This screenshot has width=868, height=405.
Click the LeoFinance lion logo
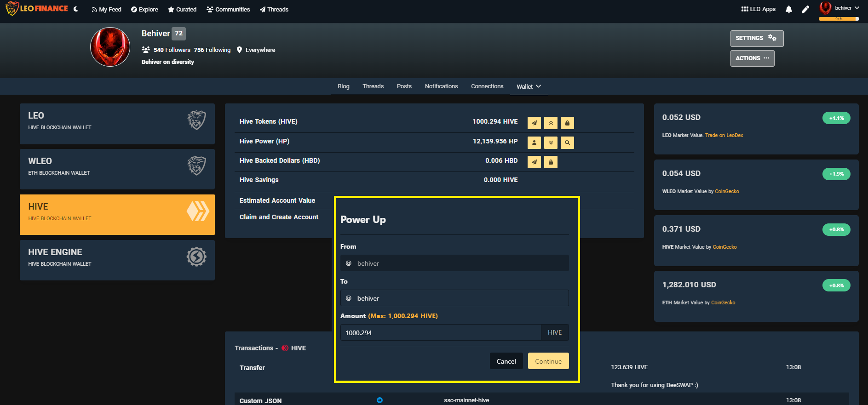pos(37,9)
